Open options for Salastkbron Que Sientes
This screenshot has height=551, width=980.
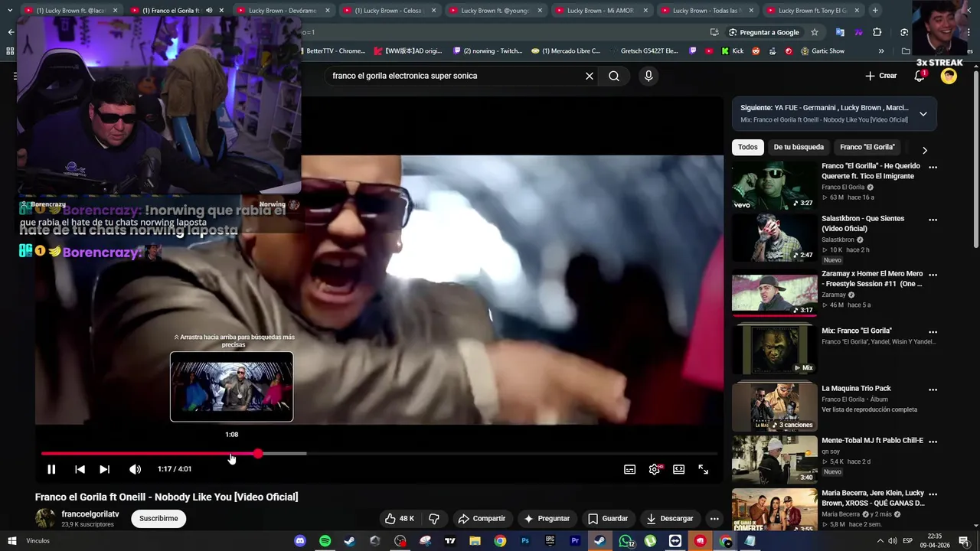[933, 220]
